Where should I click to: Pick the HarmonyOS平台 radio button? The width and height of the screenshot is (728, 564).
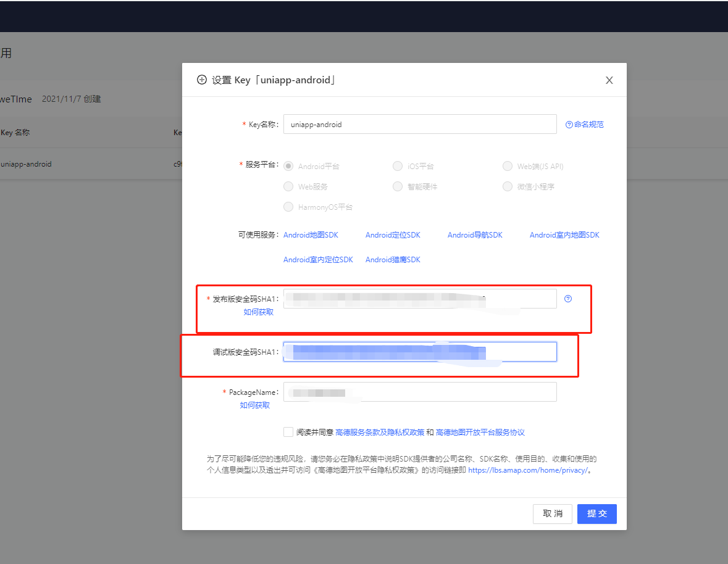pos(288,207)
